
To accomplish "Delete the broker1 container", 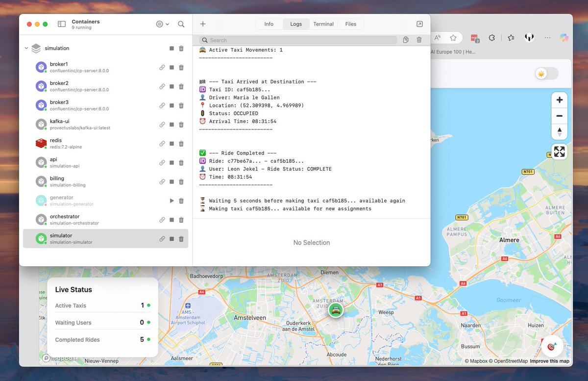I will [x=181, y=67].
